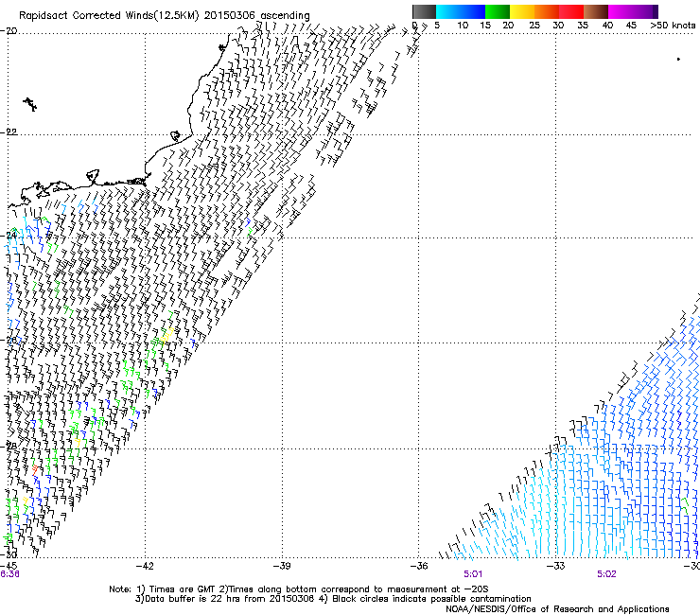
Task: Click the magenta 40-45 knots color segment
Action: click(621, 11)
